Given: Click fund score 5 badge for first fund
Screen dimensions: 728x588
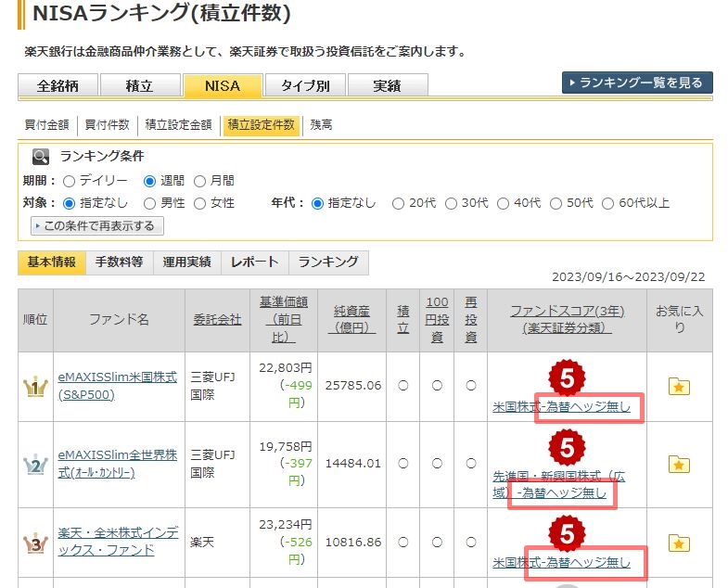Looking at the screenshot, I should point(566,377).
